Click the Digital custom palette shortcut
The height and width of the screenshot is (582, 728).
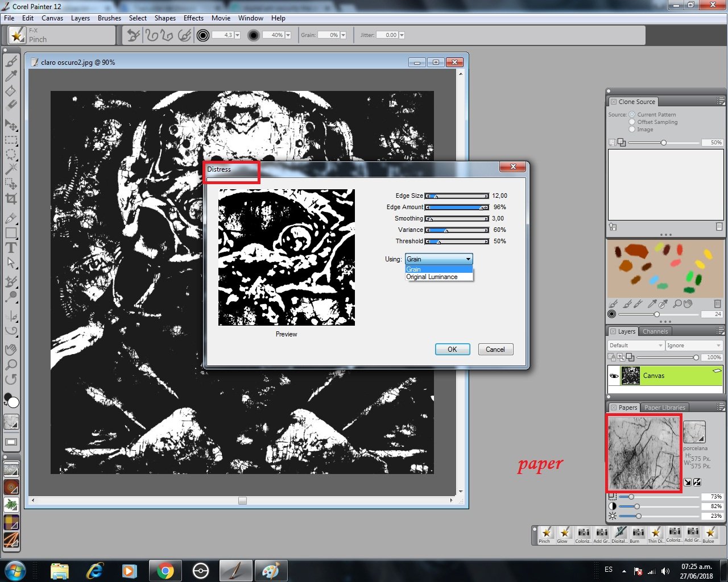tap(620, 535)
